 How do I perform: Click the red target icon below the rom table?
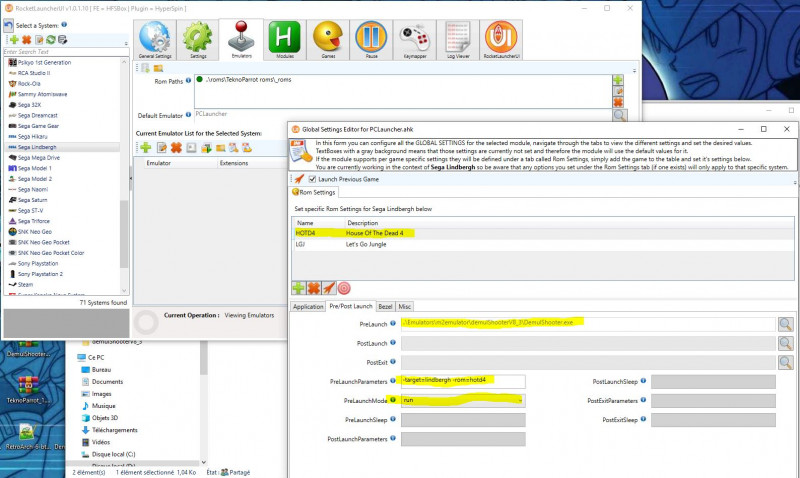point(344,288)
